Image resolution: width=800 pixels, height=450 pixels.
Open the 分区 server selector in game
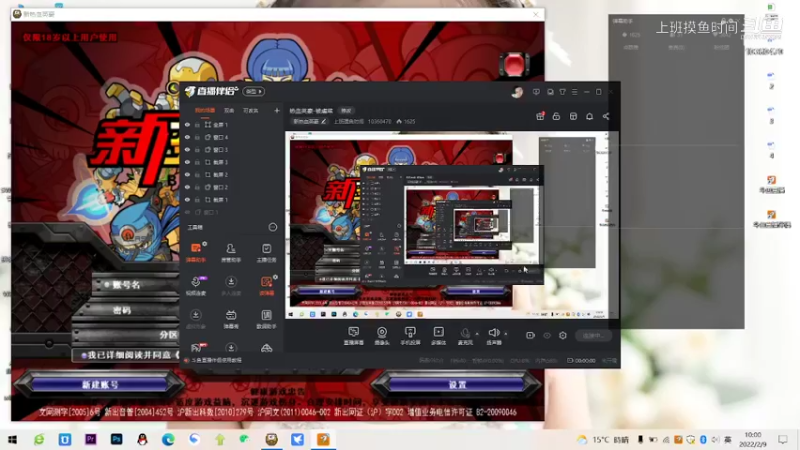(128, 335)
